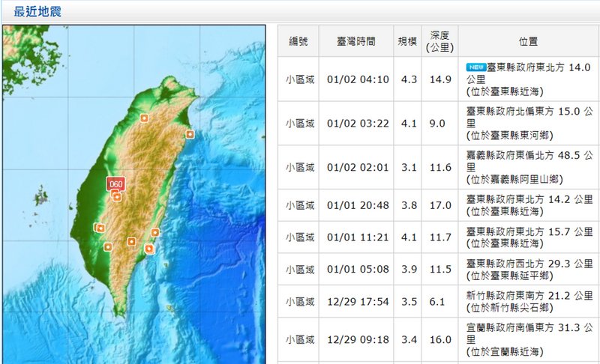Select the Taitung Yanping inland earthquake marker
Image resolution: width=600 pixels, height=364 pixels.
pos(131,241)
